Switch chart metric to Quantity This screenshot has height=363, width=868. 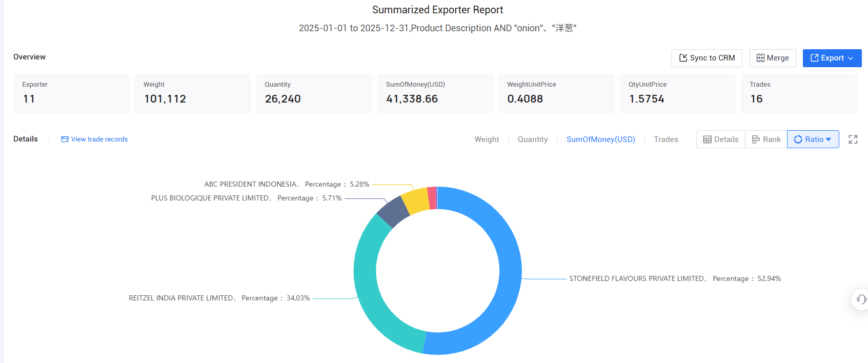point(533,139)
